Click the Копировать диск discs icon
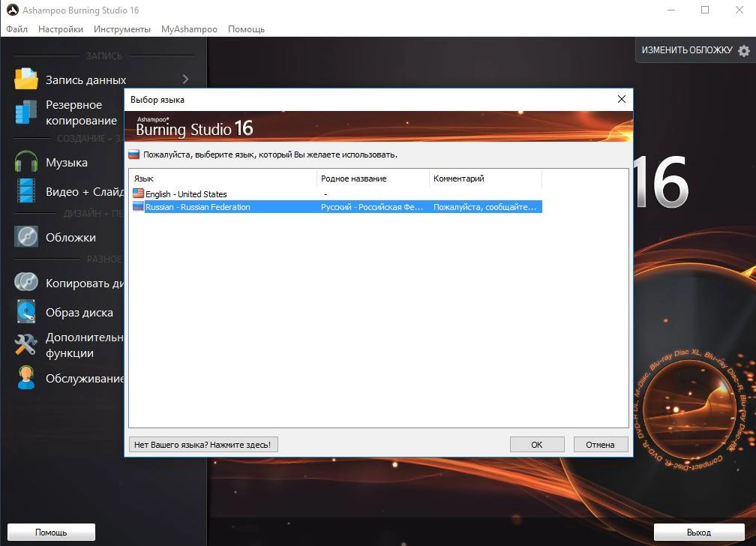This screenshot has width=756, height=546. coord(26,282)
